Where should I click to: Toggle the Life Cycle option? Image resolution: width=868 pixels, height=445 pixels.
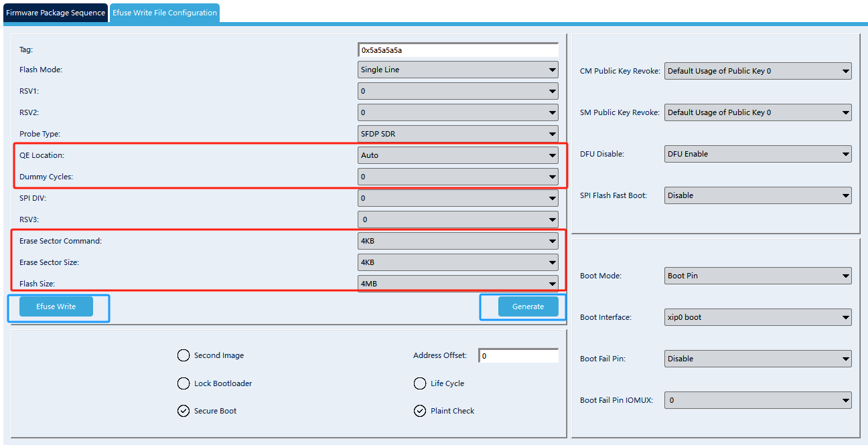[x=439, y=383]
